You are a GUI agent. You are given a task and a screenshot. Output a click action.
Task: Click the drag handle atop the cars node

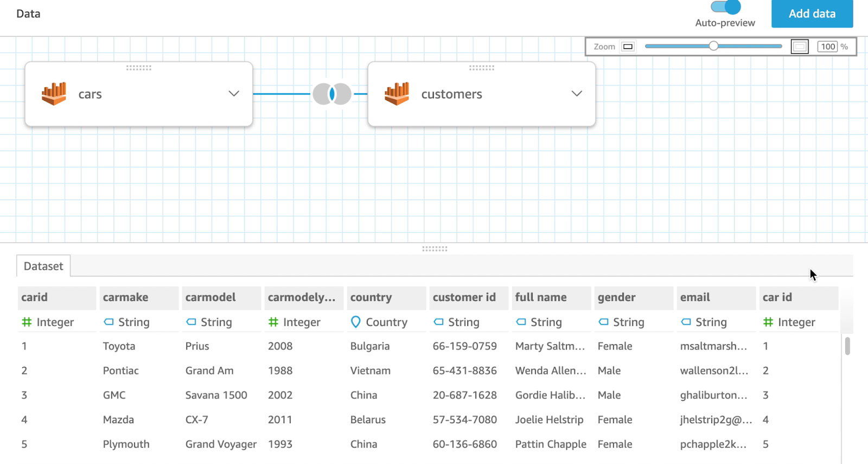coord(139,68)
